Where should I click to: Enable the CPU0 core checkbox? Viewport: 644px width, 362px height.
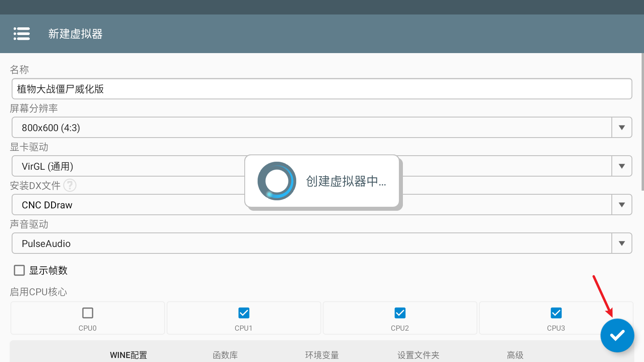[88, 313]
